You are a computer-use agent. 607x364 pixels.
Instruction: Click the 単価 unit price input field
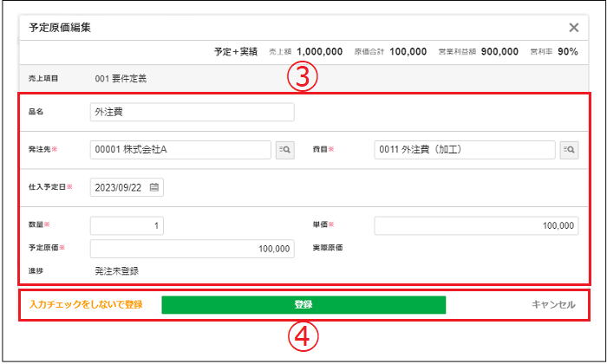pyautogui.click(x=476, y=225)
